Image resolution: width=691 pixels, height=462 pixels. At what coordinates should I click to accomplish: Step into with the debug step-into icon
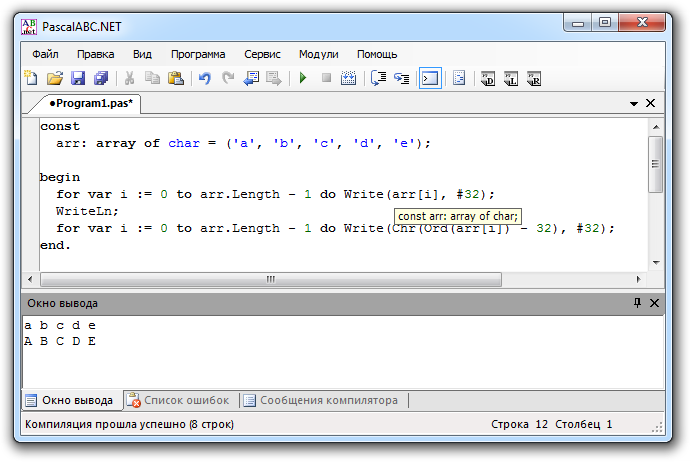click(x=401, y=78)
